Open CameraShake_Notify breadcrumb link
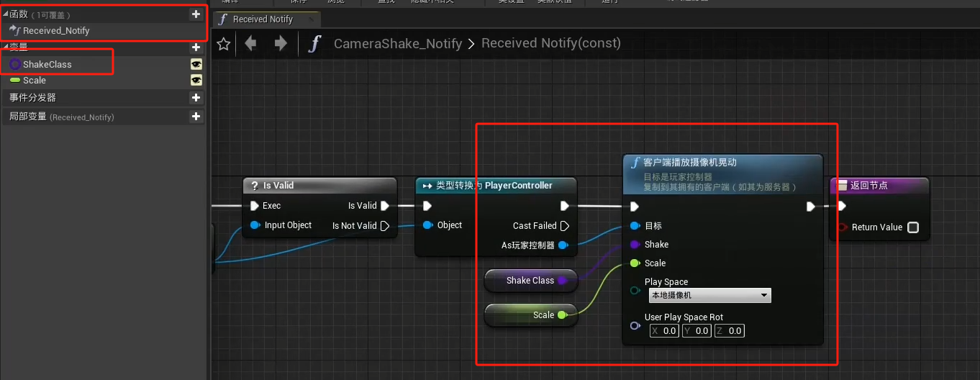The height and width of the screenshot is (380, 980). point(398,44)
